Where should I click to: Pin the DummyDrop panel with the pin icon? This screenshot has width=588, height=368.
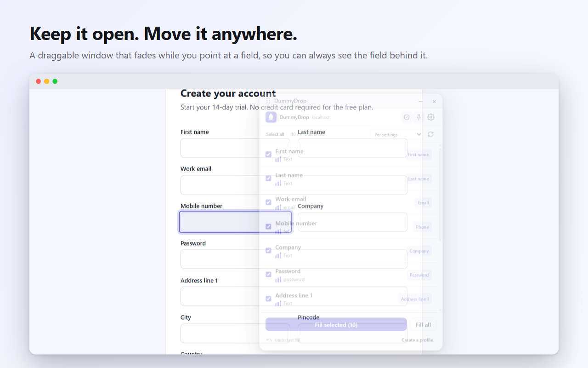point(418,117)
